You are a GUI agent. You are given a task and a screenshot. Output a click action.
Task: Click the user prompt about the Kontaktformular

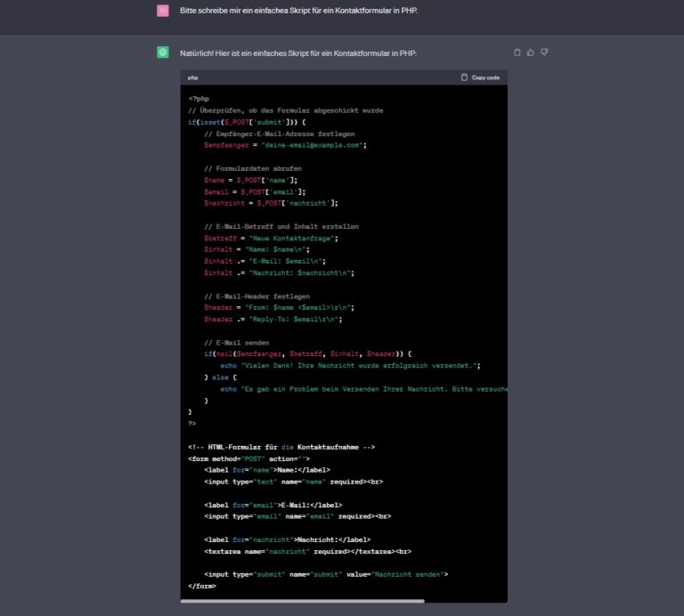pos(298,11)
